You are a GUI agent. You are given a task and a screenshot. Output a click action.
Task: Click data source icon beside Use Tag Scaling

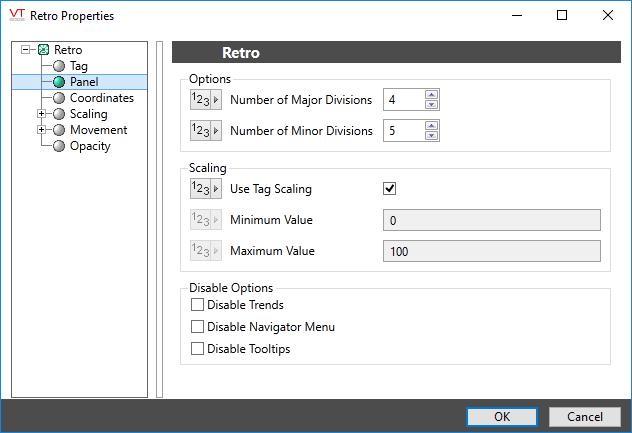click(x=205, y=188)
